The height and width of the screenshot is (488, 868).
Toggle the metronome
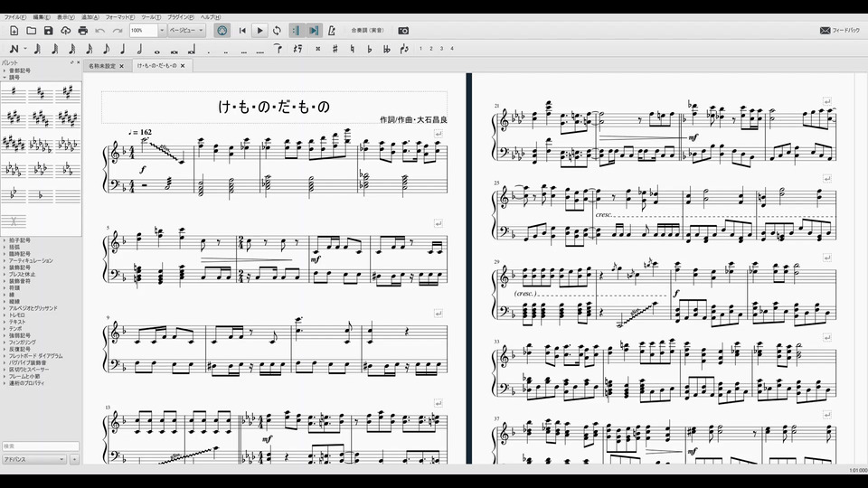coord(332,31)
